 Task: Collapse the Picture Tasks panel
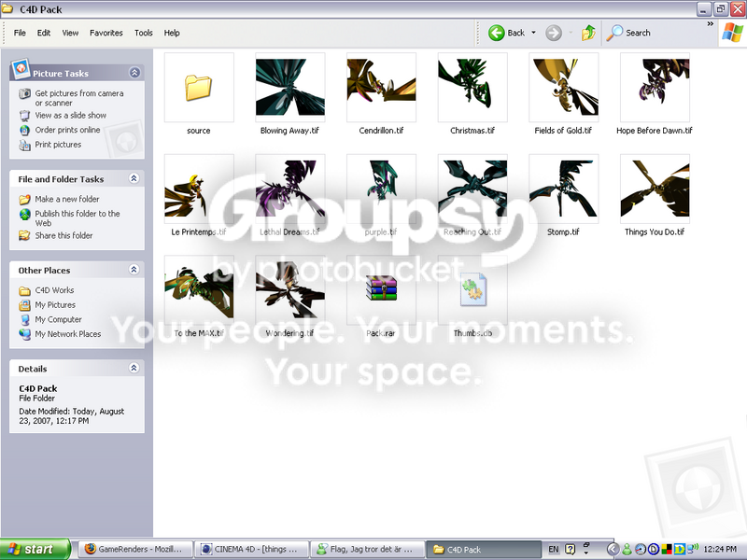(x=134, y=73)
